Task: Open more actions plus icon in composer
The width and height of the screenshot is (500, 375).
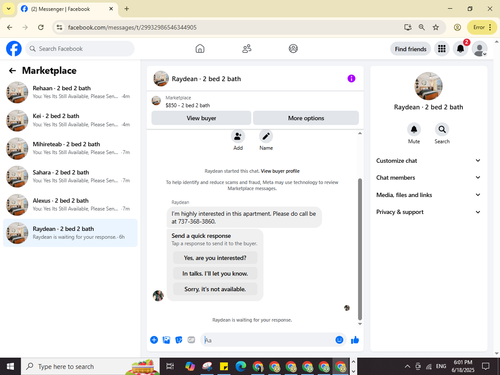Action: click(x=154, y=340)
